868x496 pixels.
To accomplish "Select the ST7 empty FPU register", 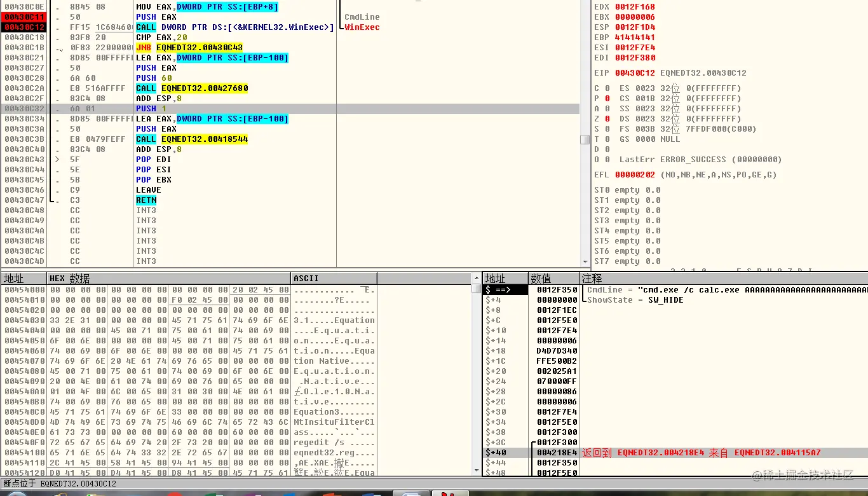I will click(627, 261).
